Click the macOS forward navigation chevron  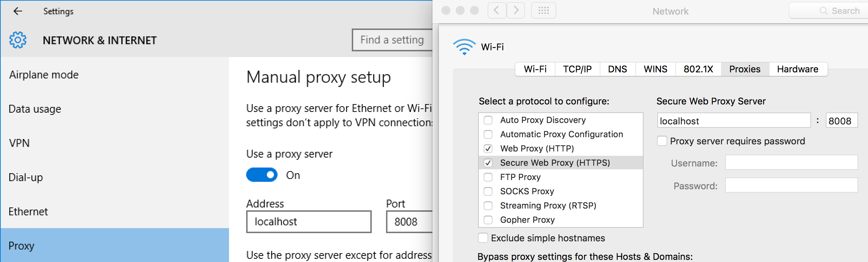[516, 10]
